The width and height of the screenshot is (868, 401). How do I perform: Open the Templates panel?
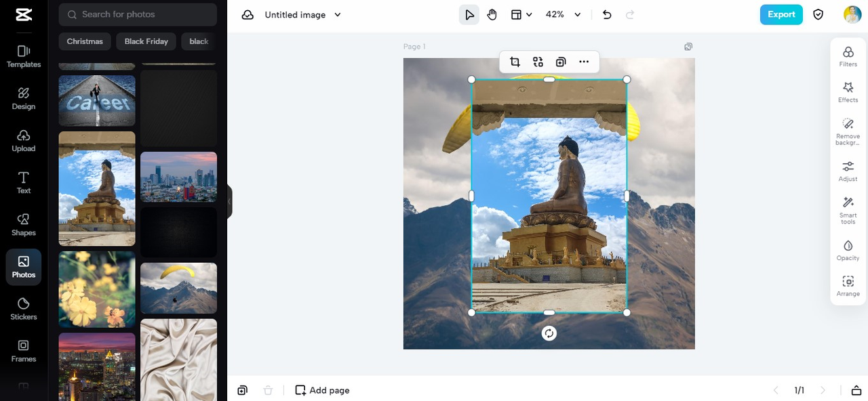point(24,56)
